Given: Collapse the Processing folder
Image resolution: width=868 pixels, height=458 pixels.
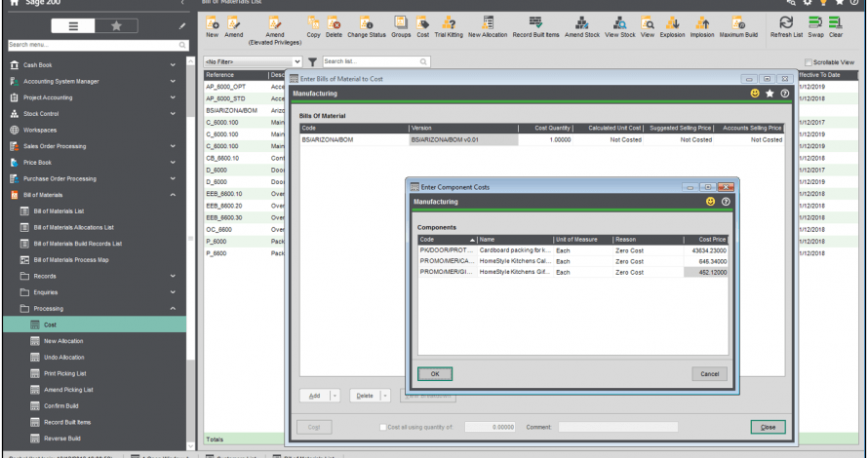Looking at the screenshot, I should coord(173,309).
